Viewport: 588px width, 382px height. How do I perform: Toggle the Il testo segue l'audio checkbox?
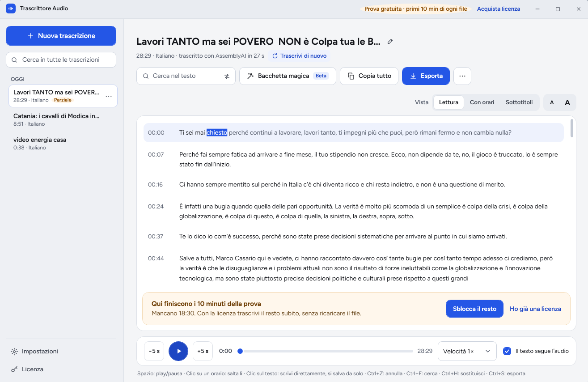[x=507, y=351]
